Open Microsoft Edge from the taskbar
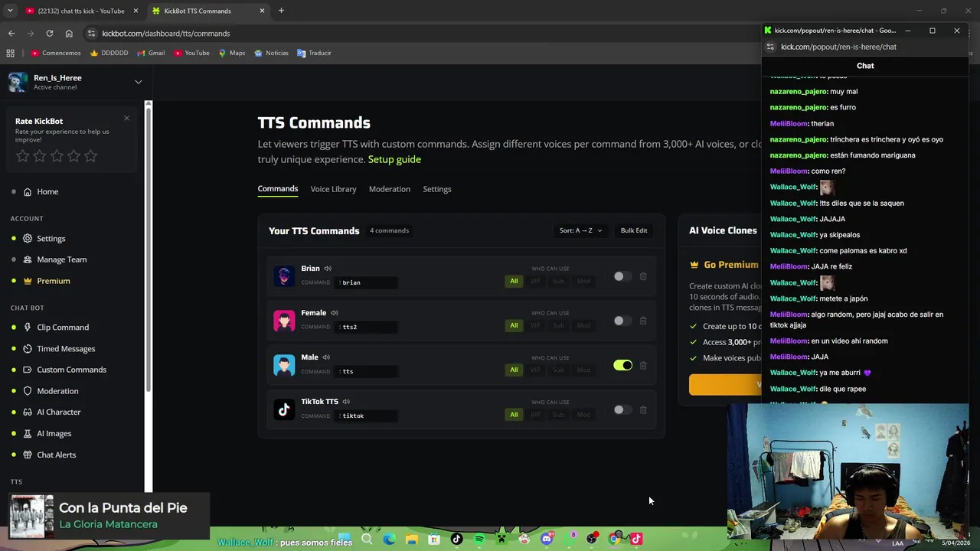The height and width of the screenshot is (551, 980). [x=390, y=539]
